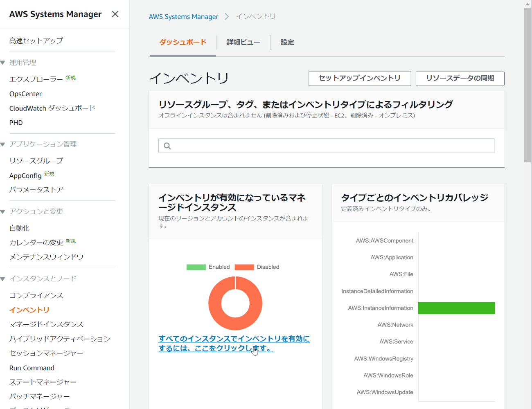This screenshot has height=409, width=532.
Task: Click the scrollbar up arrow
Action: (527, 4)
